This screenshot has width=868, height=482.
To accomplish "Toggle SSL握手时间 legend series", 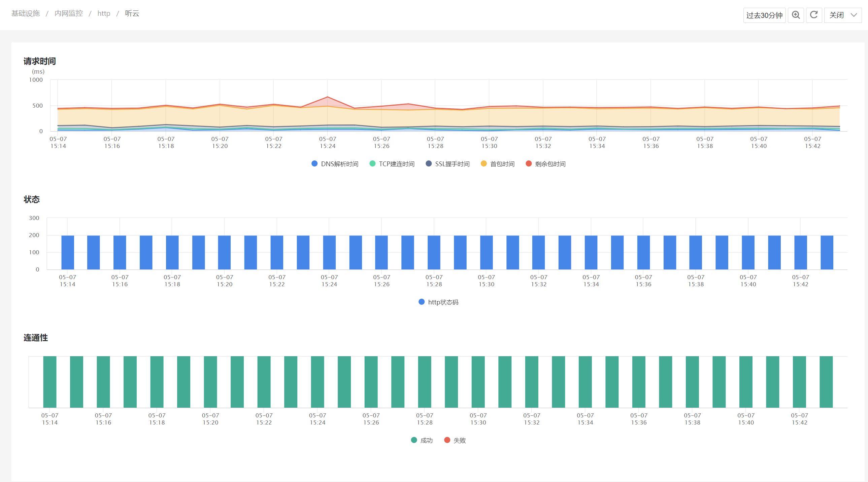I will 447,164.
